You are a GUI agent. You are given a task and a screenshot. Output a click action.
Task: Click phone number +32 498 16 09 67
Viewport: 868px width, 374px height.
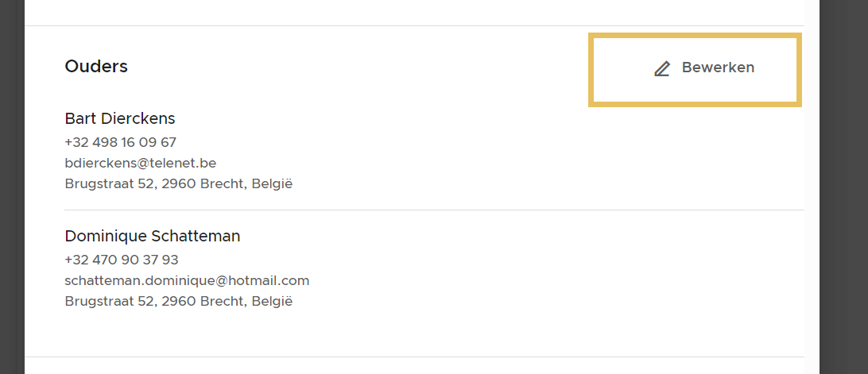(x=120, y=143)
